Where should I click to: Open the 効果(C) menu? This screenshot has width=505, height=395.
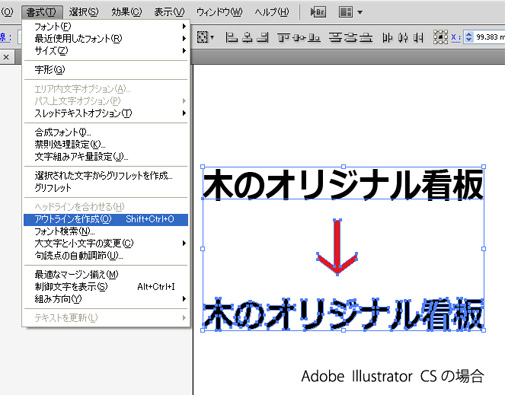[126, 12]
